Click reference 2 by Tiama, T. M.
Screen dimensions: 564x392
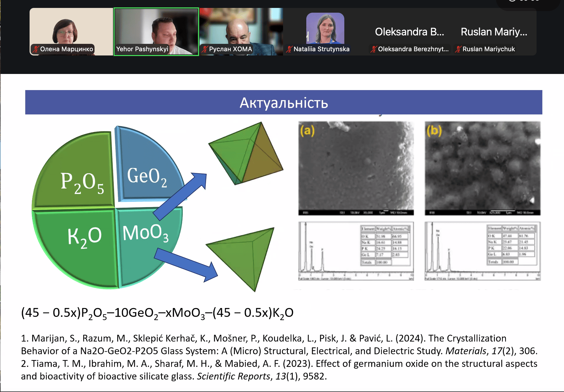pyautogui.click(x=279, y=370)
